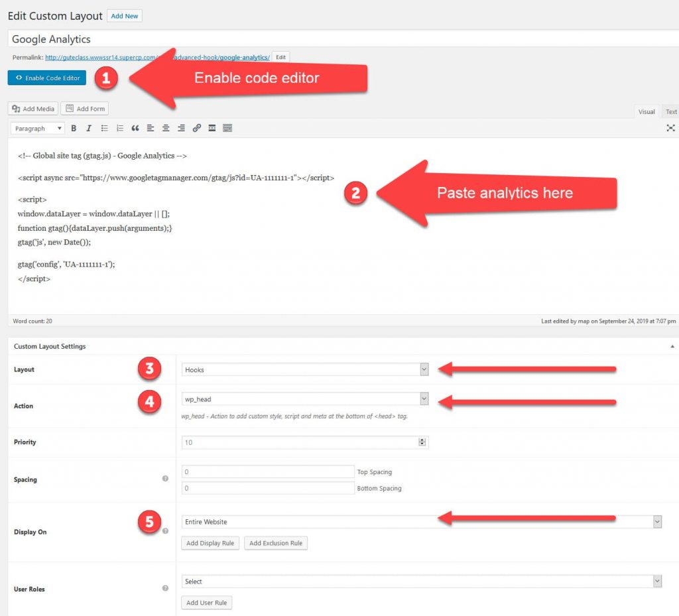This screenshot has height=616, width=679.
Task: Click the Enable Code Editor button
Action: [47, 78]
